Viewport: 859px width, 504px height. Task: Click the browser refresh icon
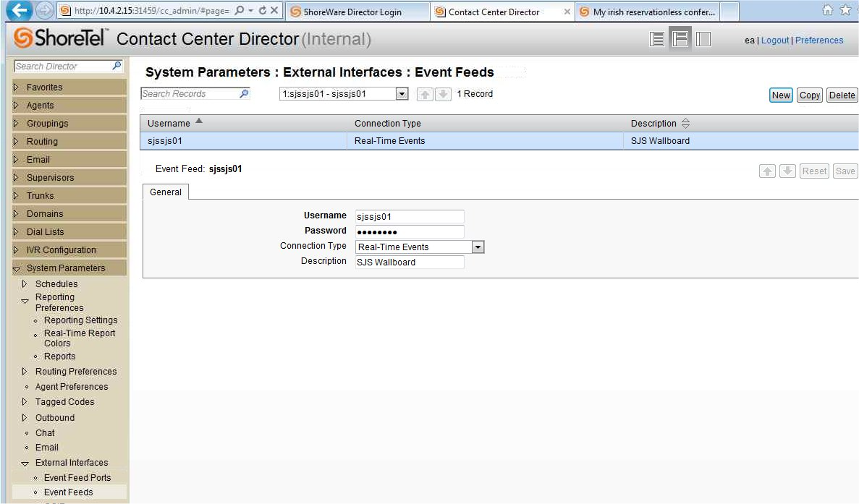point(263,12)
